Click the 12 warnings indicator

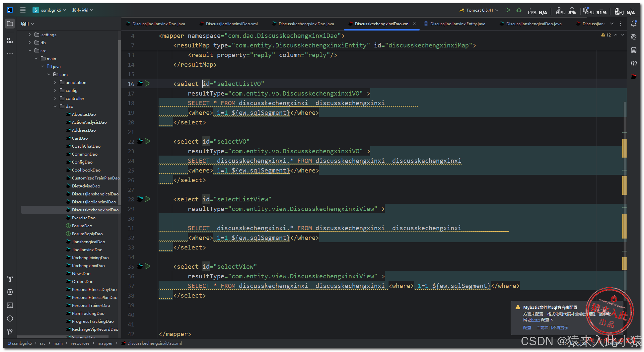point(606,35)
